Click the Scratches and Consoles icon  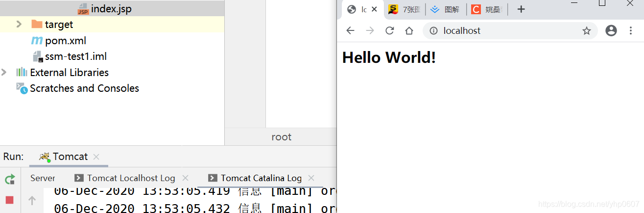[x=22, y=88]
